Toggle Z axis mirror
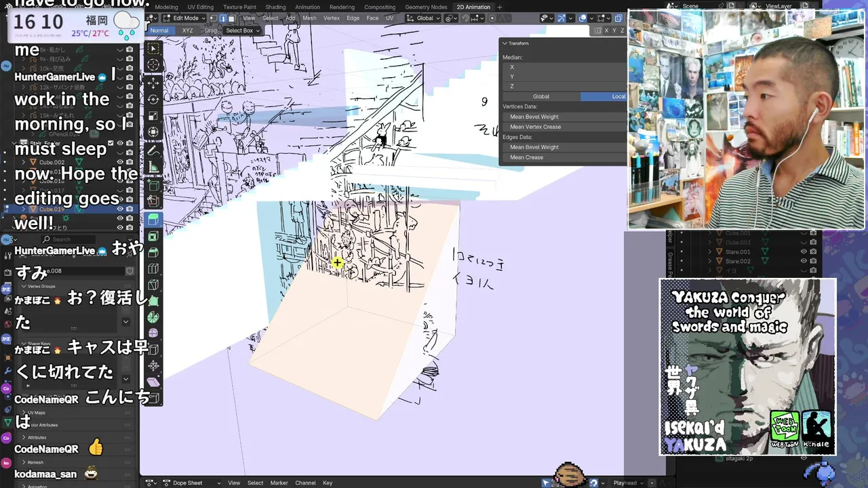Image resolution: width=868 pixels, height=488 pixels. [x=623, y=30]
